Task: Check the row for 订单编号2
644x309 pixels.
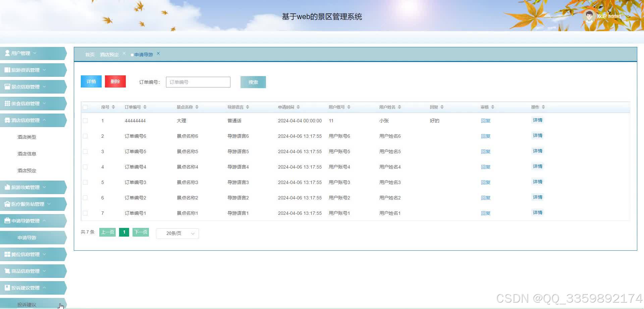Action: click(85, 198)
